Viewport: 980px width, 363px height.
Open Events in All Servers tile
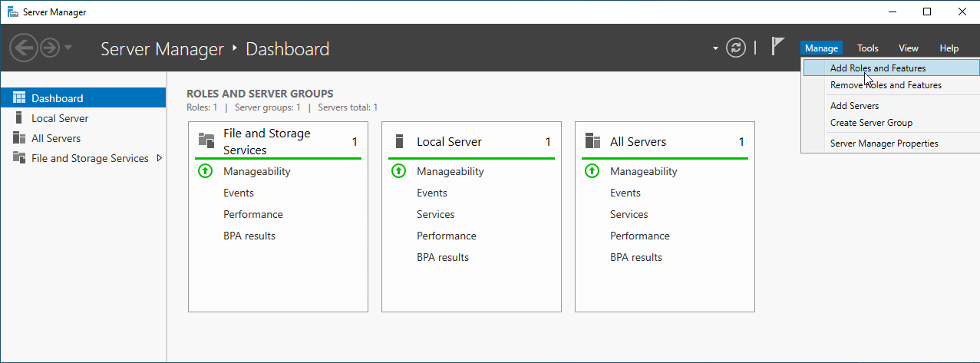tap(625, 193)
